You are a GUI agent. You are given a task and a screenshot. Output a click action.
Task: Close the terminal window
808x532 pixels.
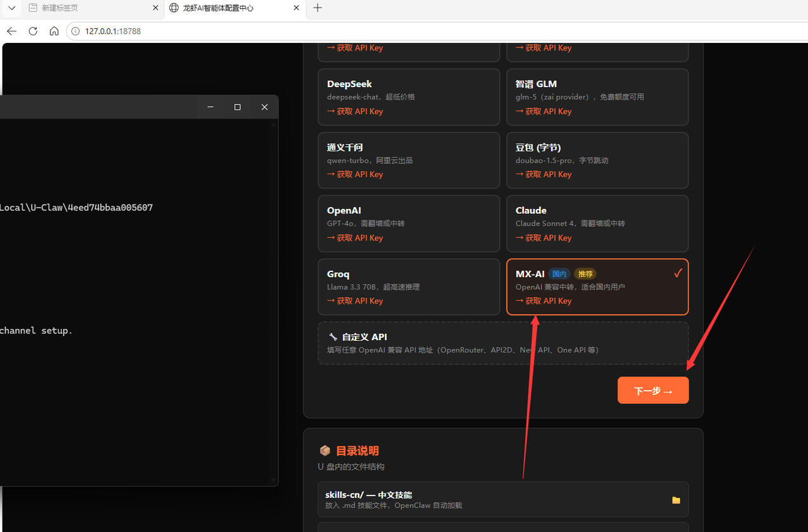(x=264, y=107)
